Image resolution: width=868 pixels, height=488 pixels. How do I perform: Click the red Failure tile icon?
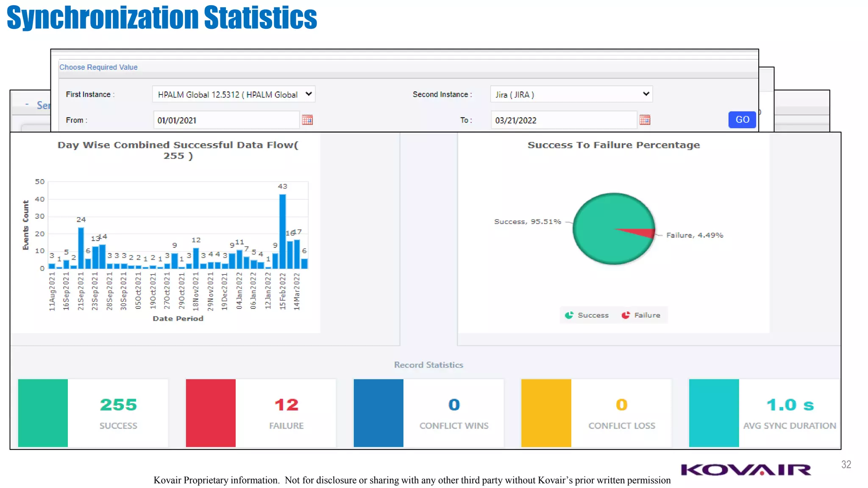pos(211,413)
